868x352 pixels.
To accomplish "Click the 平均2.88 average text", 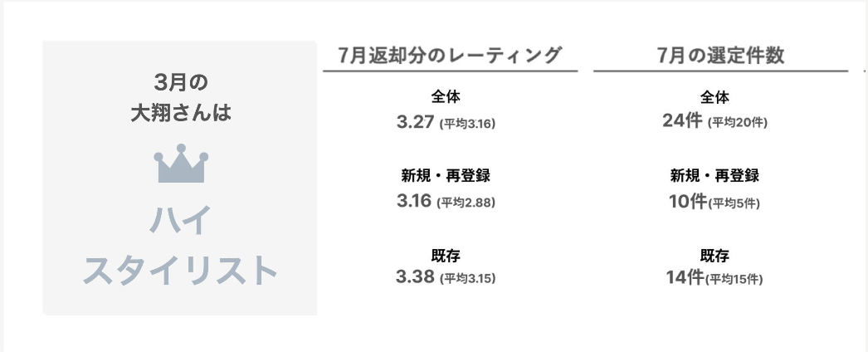I will (x=467, y=202).
